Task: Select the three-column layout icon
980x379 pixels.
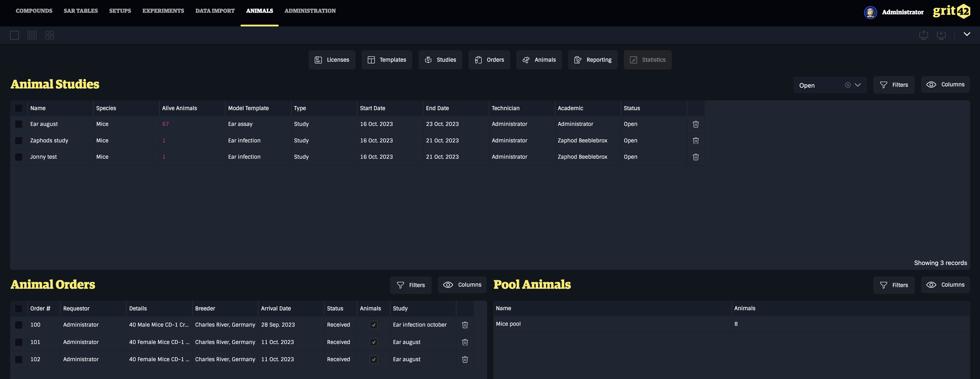Action: (x=32, y=35)
